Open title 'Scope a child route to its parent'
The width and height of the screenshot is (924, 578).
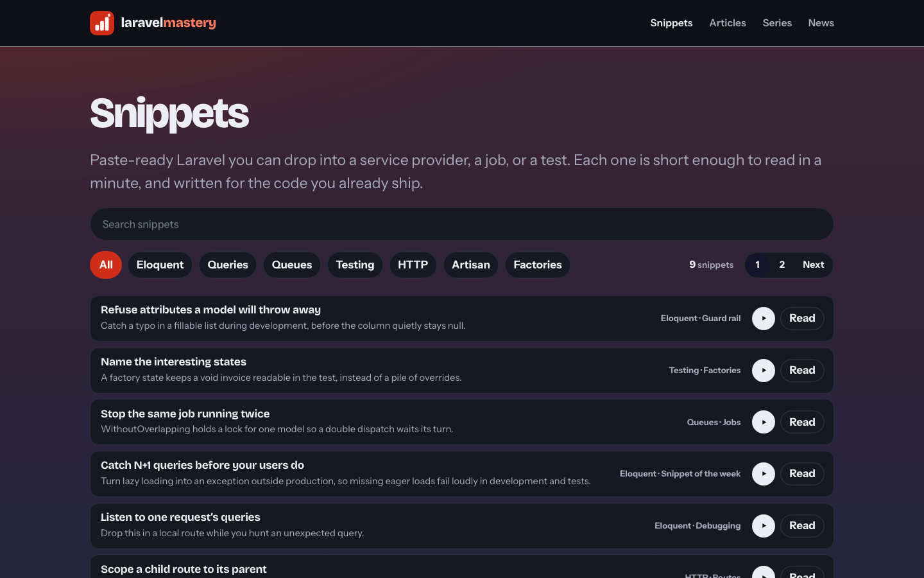pyautogui.click(x=184, y=569)
